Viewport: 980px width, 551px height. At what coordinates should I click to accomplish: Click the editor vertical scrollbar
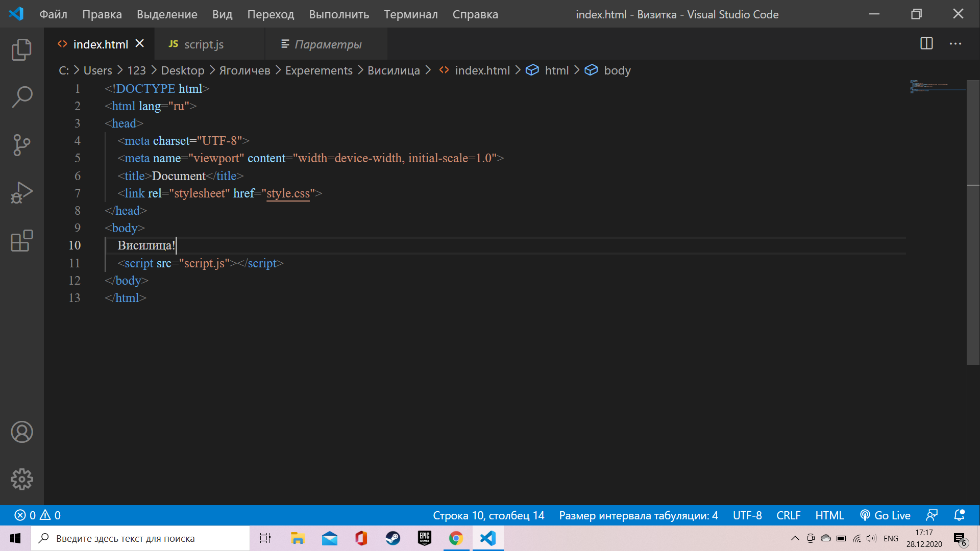[x=973, y=222]
